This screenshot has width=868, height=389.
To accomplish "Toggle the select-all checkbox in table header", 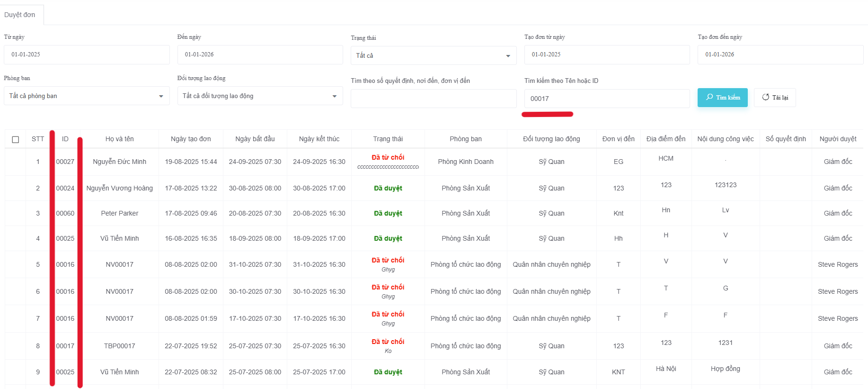I will pos(16,139).
